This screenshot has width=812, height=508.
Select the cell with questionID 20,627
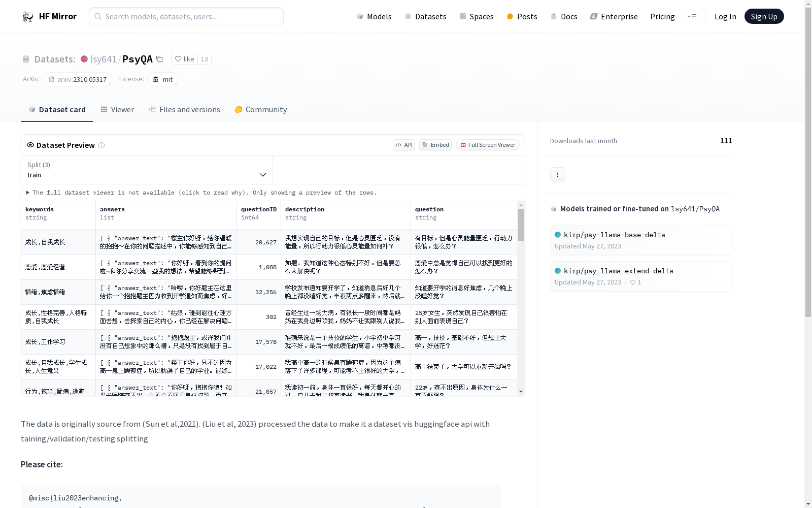[x=259, y=242]
